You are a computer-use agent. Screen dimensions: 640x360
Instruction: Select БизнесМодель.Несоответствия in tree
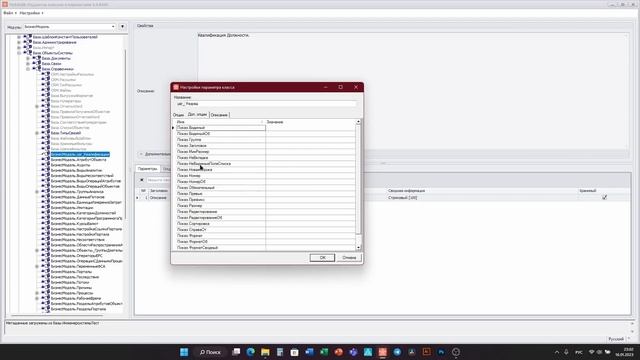pyautogui.click(x=78, y=240)
